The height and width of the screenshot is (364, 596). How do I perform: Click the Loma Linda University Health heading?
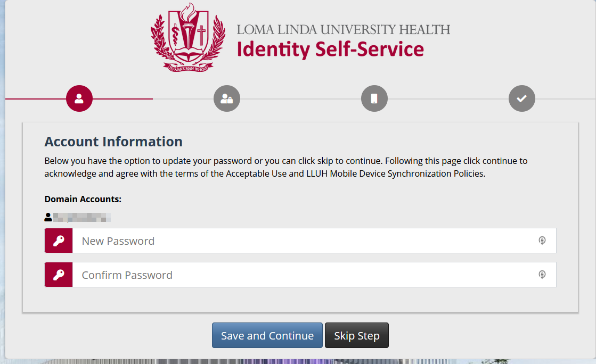point(343,29)
